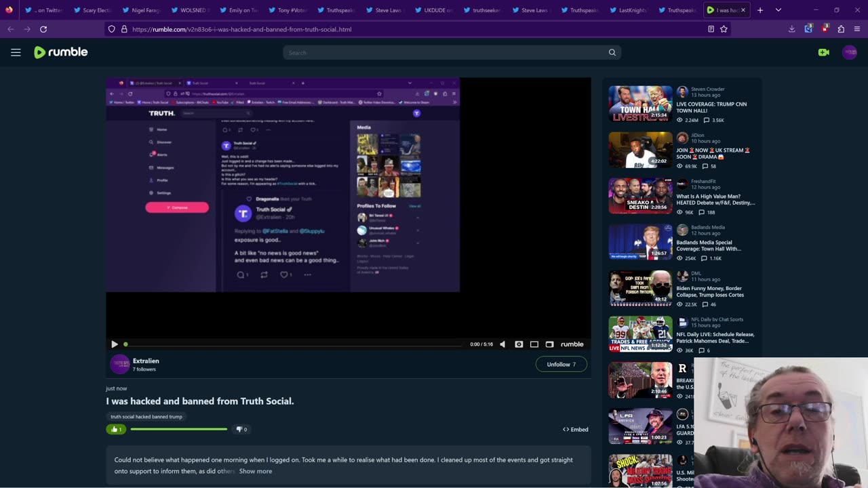The width and height of the screenshot is (868, 488).
Task: Click the DML channel avatar
Action: (682, 276)
